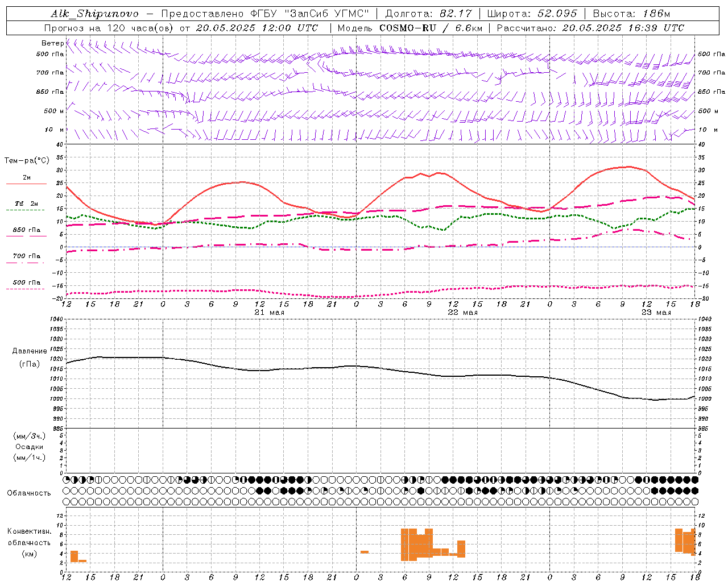Select the Широта: 52.095 value
The height and width of the screenshot is (582, 728).
[x=532, y=14]
